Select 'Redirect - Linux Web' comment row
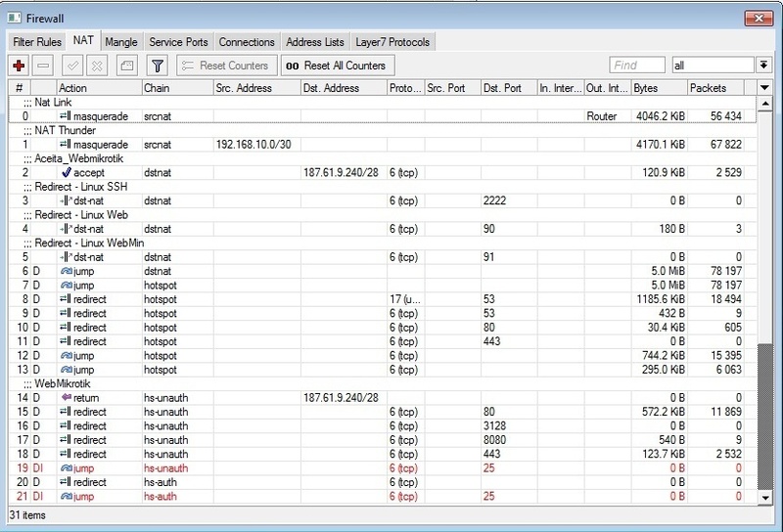Image resolution: width=783 pixels, height=532 pixels. click(383, 214)
